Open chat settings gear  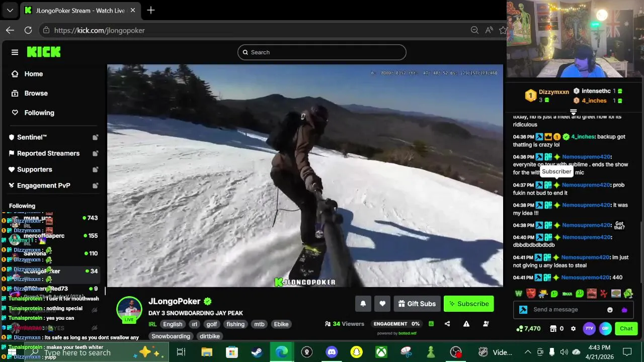573,329
